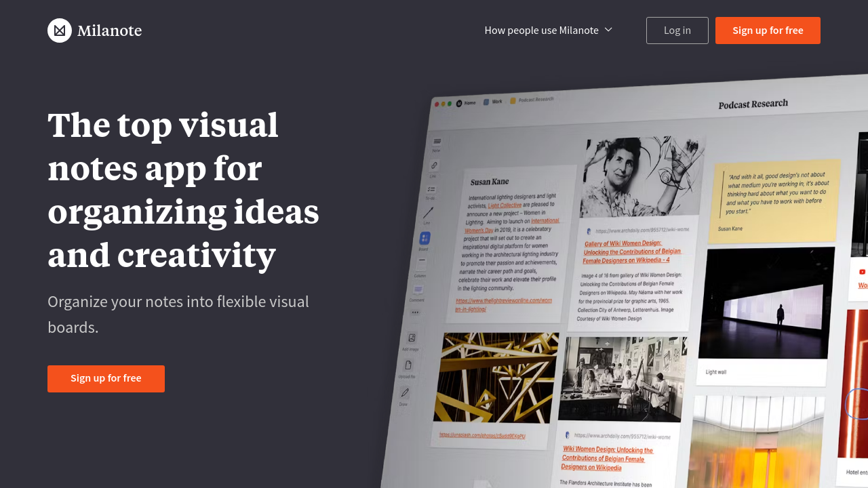
Task: Pick the Line arrow tool
Action: [428, 213]
